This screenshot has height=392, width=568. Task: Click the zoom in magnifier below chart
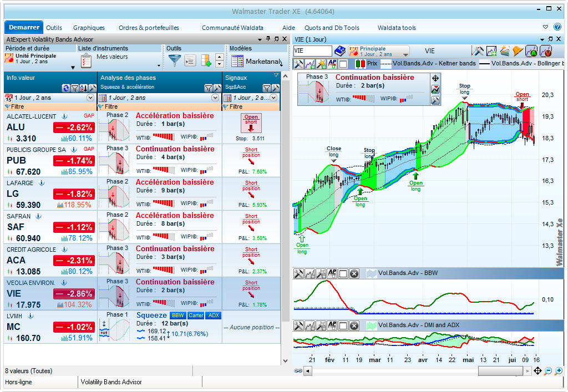559,370
